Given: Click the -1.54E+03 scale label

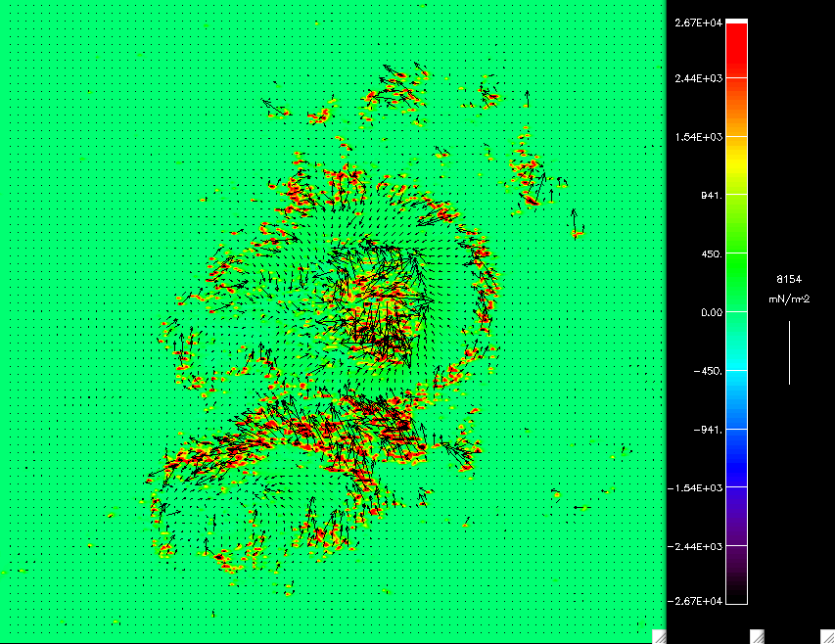Looking at the screenshot, I should coord(695,488).
